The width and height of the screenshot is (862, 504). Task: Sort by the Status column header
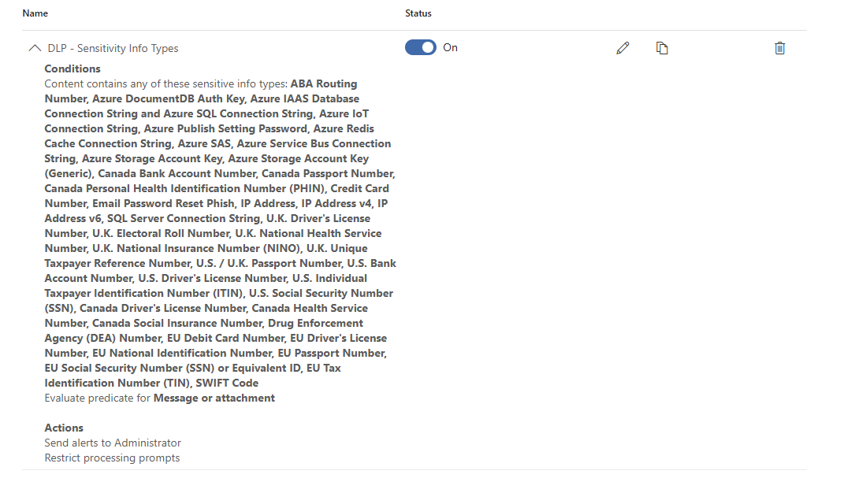[x=418, y=13]
